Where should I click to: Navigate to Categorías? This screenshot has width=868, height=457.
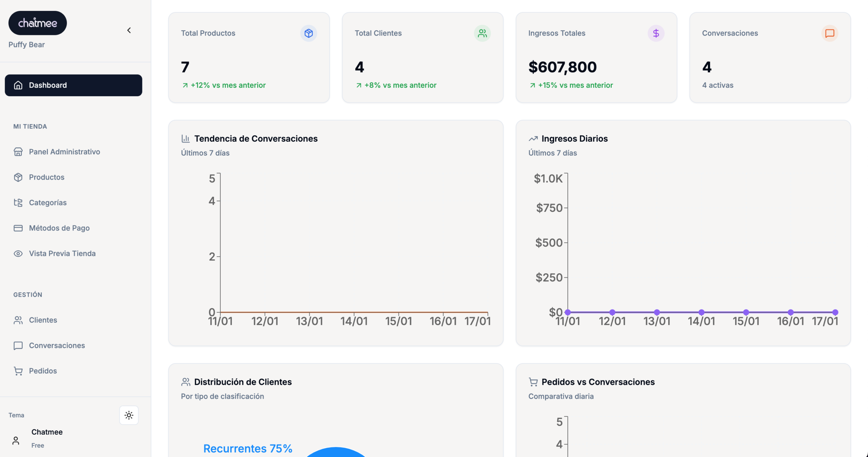[47, 203]
